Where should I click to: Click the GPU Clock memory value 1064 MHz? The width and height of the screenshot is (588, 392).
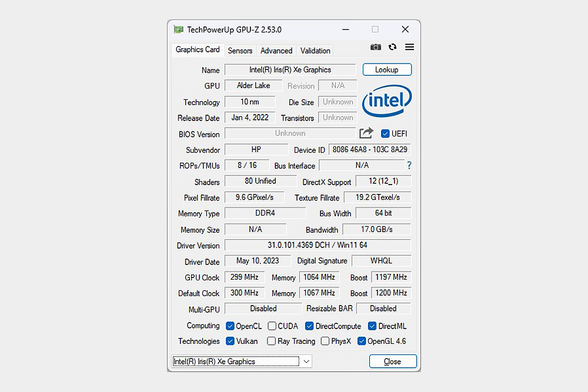click(319, 277)
